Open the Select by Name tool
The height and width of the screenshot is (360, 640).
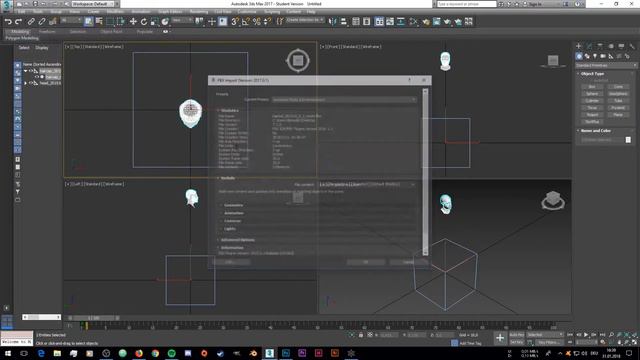(x=99, y=22)
